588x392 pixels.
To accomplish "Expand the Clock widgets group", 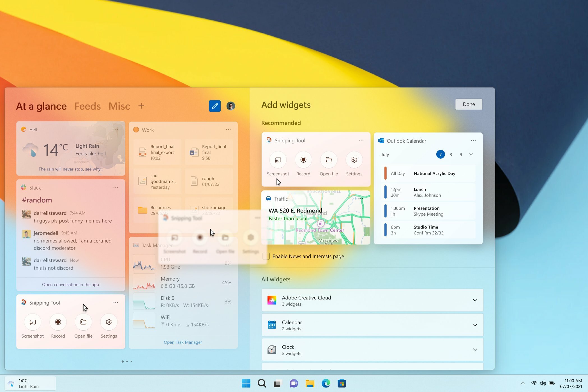I will click(x=475, y=350).
